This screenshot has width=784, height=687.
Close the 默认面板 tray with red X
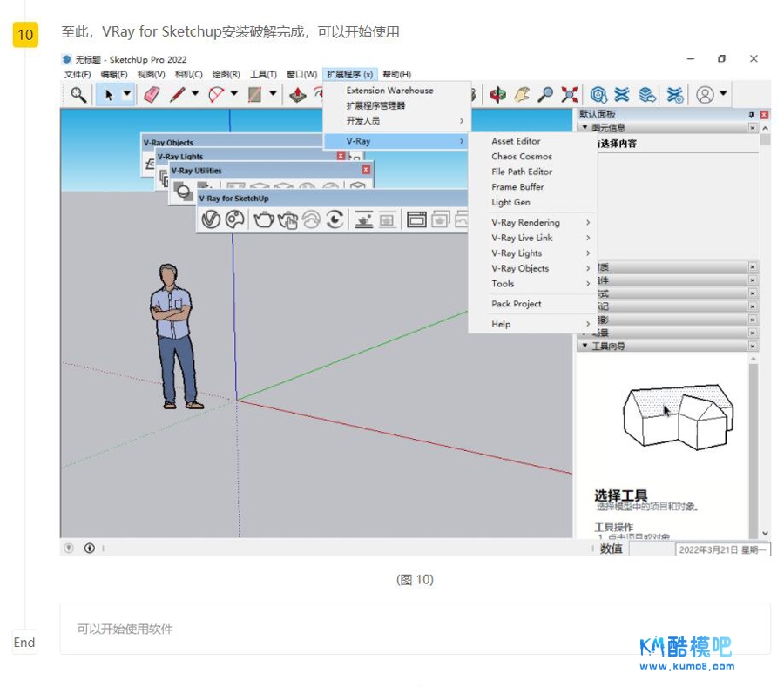pyautogui.click(x=763, y=114)
